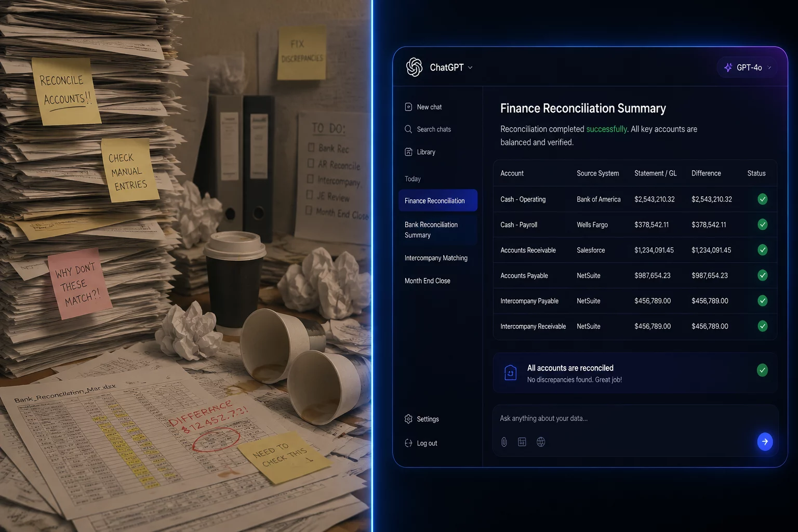Click the Accounts Payable status checkmark
This screenshot has height=532, width=798.
click(x=763, y=275)
